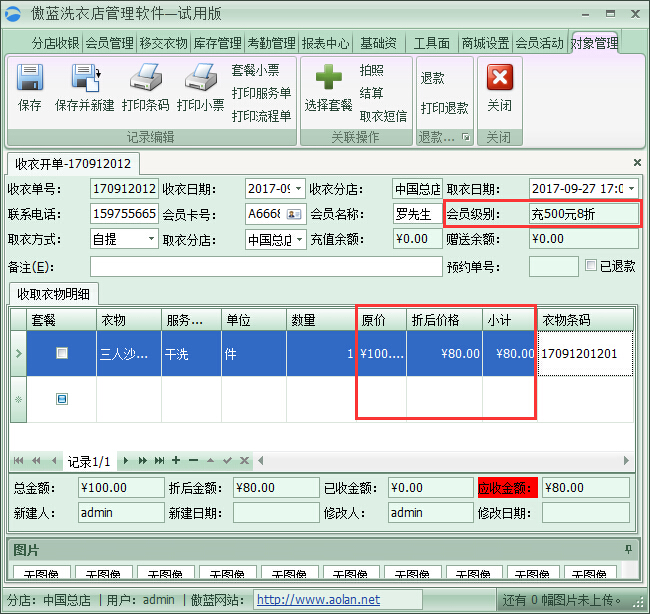The image size is (650, 614).
Task: Open the 取衣日期 date-time dropdown
Action: [631, 188]
